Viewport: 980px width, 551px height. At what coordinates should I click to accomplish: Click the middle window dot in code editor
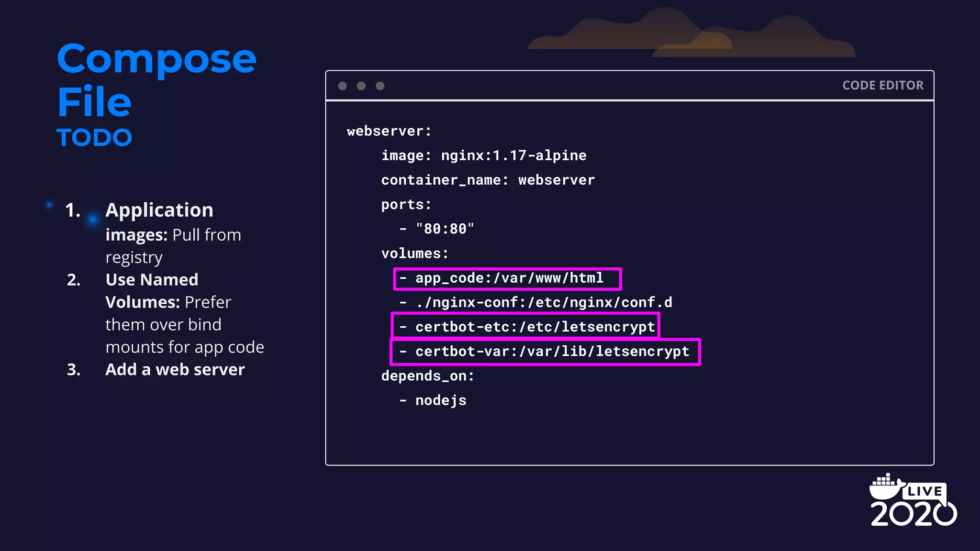tap(361, 86)
